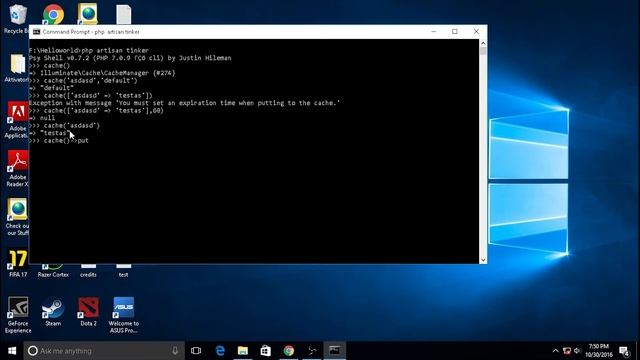This screenshot has width=640, height=360.
Task: Activate the Cortana microphone icon
Action: click(175, 351)
